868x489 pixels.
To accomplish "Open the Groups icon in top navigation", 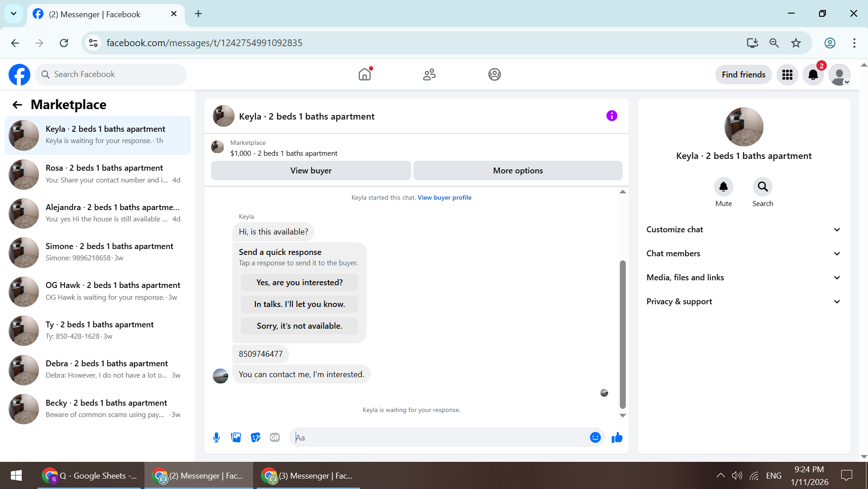I will tap(494, 74).
